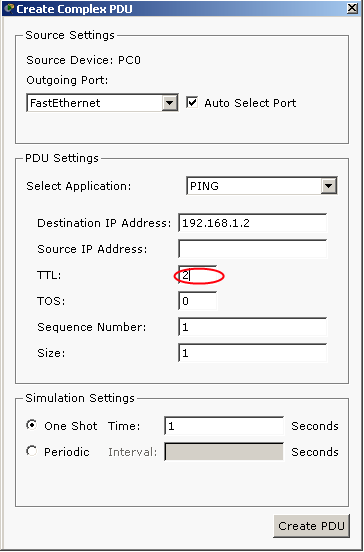Click the Source IP Address field
The image size is (364, 552).
coord(253,249)
